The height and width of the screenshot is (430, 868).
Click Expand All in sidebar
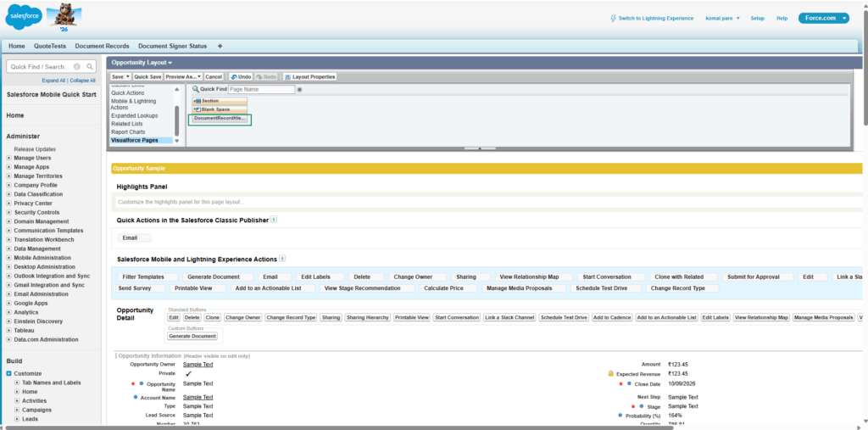[x=53, y=81]
